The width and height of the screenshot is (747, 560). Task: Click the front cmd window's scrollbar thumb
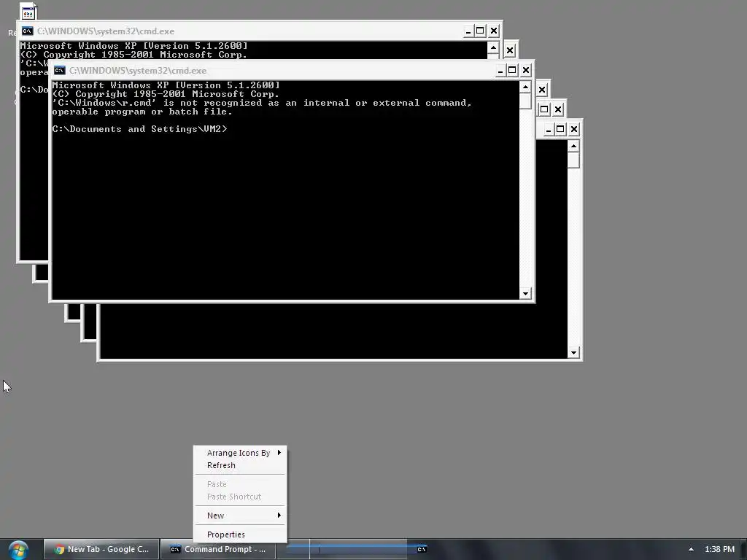[x=525, y=101]
